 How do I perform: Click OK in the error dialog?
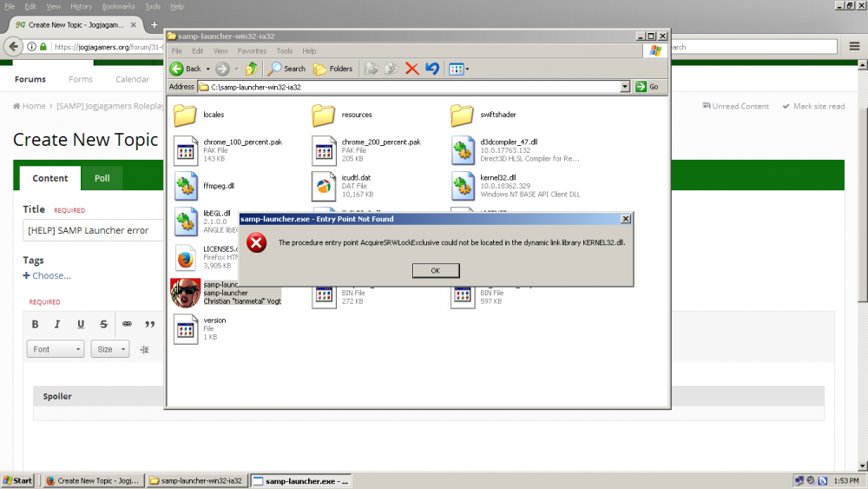click(x=436, y=271)
